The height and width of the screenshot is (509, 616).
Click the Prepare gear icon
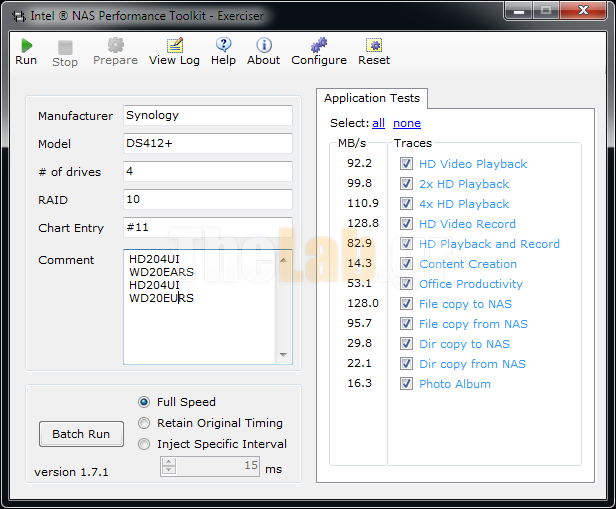(x=116, y=45)
